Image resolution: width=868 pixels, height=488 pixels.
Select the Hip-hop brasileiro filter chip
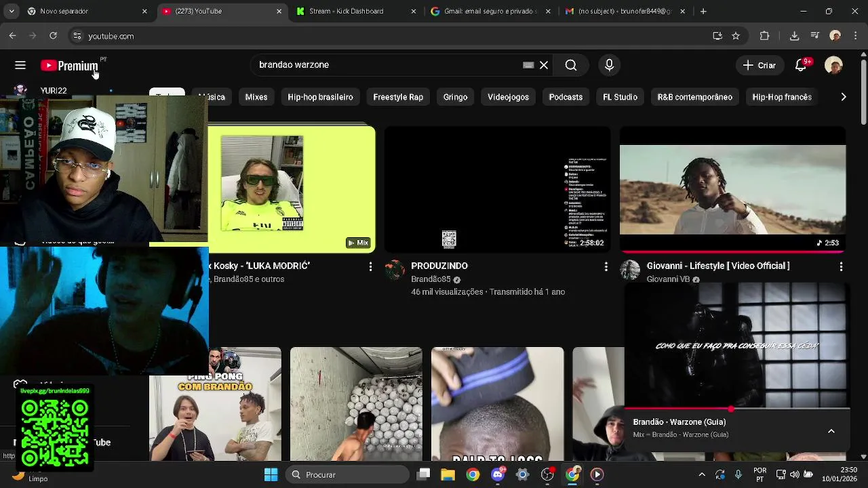click(x=320, y=97)
